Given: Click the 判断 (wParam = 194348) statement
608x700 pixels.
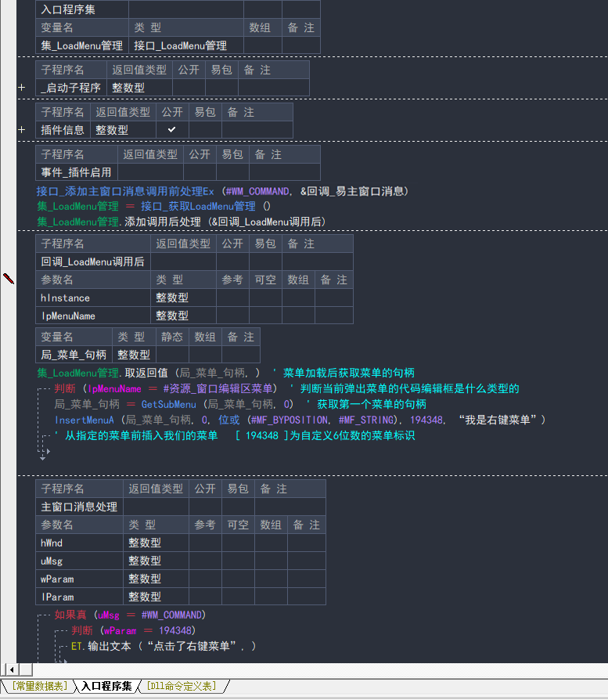Looking at the screenshot, I should click(133, 631).
